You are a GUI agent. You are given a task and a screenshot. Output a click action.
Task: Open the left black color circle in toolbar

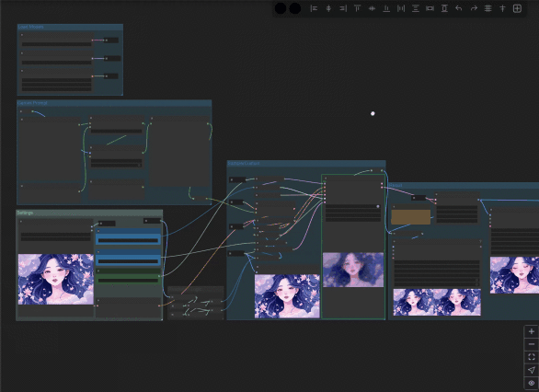[x=281, y=8]
